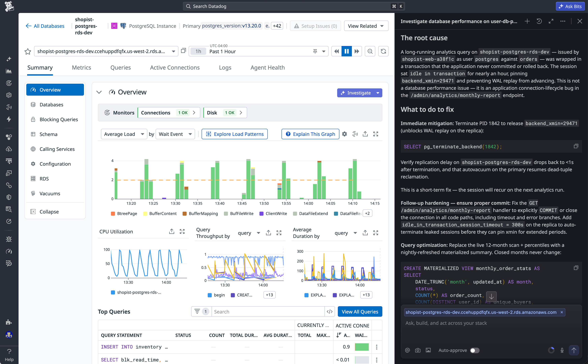
Task: Collapse the summary side menu
Action: (x=55, y=212)
